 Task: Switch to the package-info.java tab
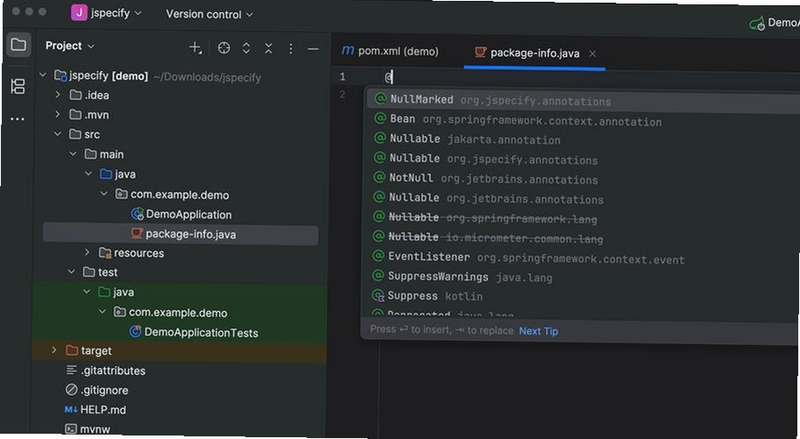pos(534,54)
